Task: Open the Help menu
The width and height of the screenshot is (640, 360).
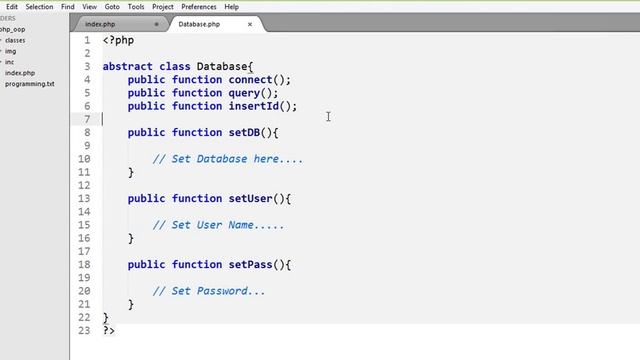Action: [x=231, y=7]
